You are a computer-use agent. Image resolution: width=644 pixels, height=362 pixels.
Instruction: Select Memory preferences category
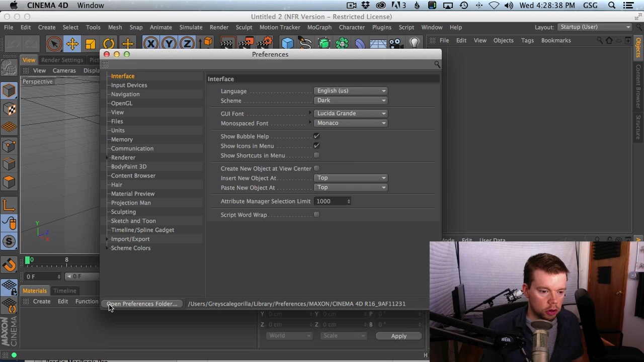[x=122, y=139]
